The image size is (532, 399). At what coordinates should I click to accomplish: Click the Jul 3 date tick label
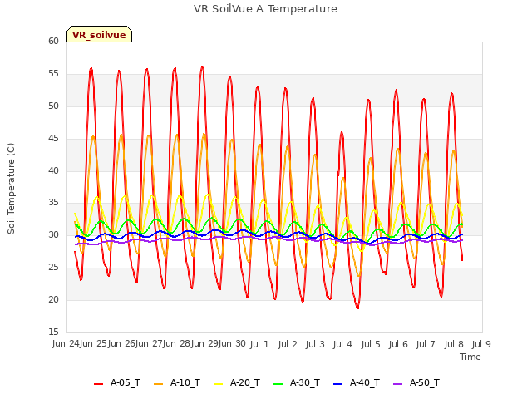click(315, 344)
